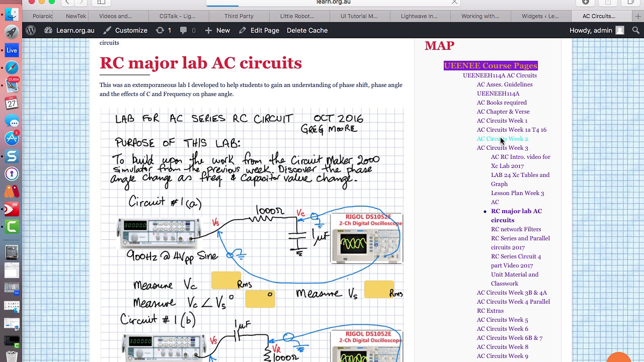Image resolution: width=644 pixels, height=362 pixels.
Task: Open the updates indicator showing 1
Action: click(164, 30)
